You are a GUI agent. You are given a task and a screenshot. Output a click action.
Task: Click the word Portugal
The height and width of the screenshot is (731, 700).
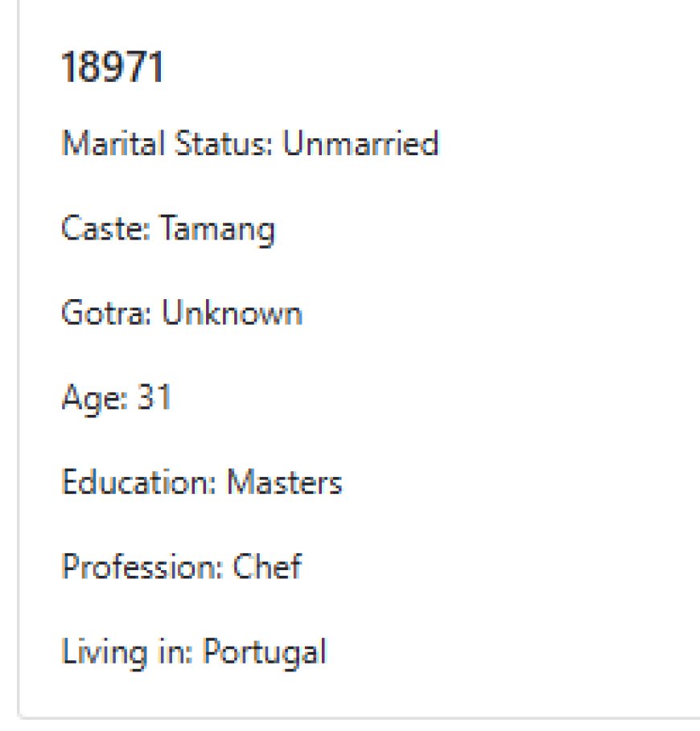coord(266,653)
